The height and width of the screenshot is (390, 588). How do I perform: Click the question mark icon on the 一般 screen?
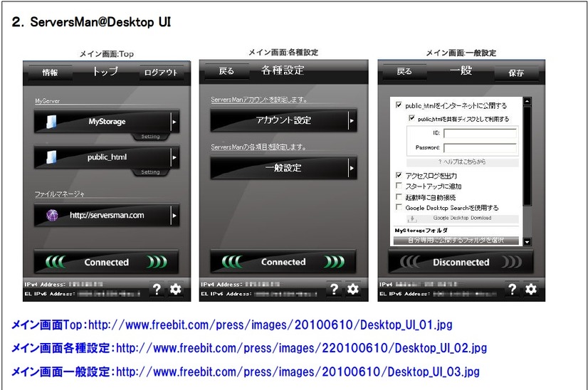point(510,289)
